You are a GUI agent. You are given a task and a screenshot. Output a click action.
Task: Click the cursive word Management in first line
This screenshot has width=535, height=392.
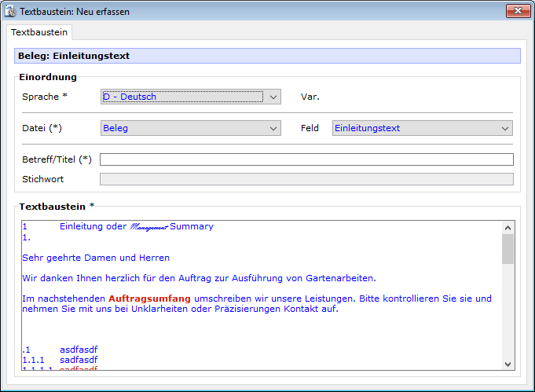[148, 227]
